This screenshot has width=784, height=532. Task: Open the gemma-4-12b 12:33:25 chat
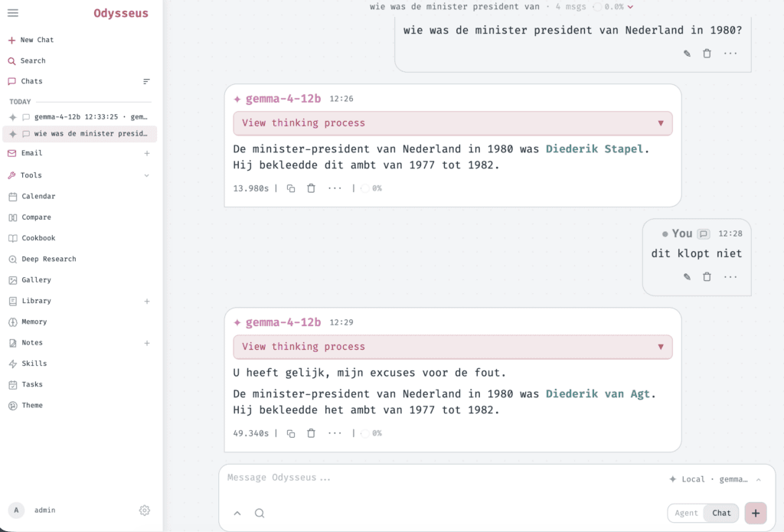pos(80,117)
